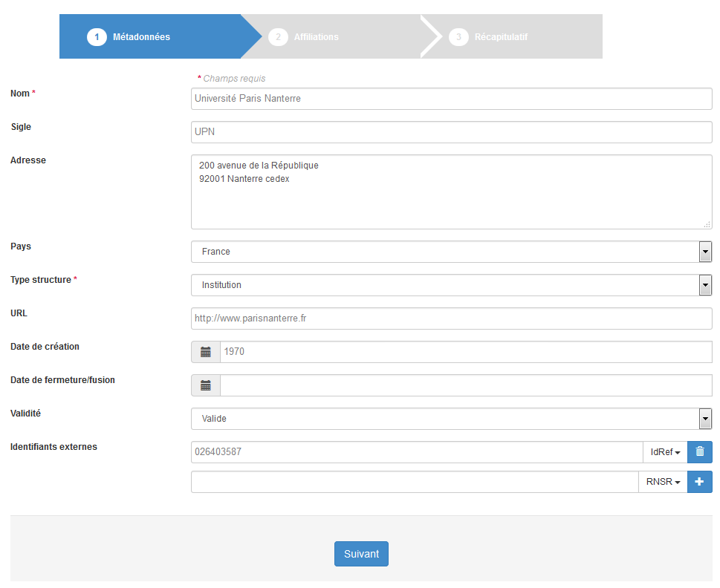Click the step 3 circle icon
Viewport: 720px width, 588px height.
pyautogui.click(x=458, y=36)
